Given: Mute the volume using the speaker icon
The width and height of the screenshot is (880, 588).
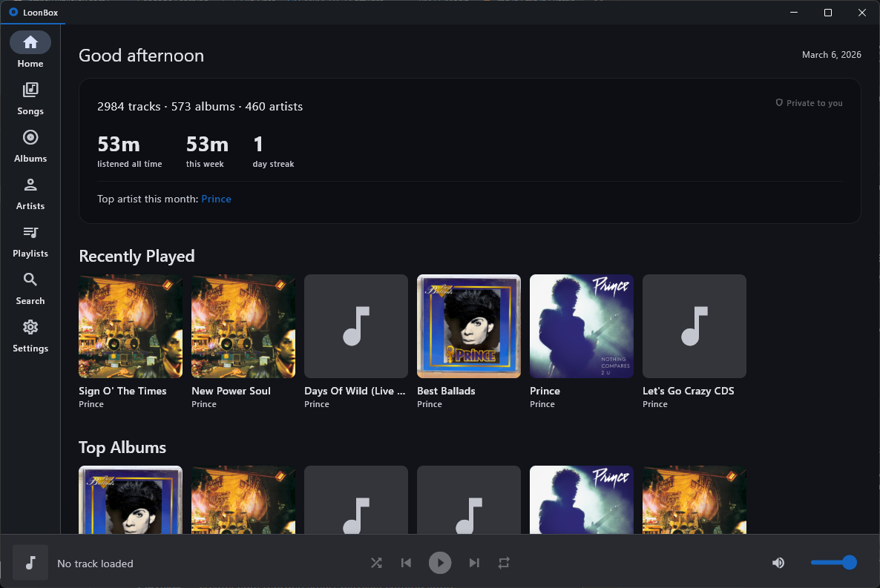Looking at the screenshot, I should tap(778, 563).
